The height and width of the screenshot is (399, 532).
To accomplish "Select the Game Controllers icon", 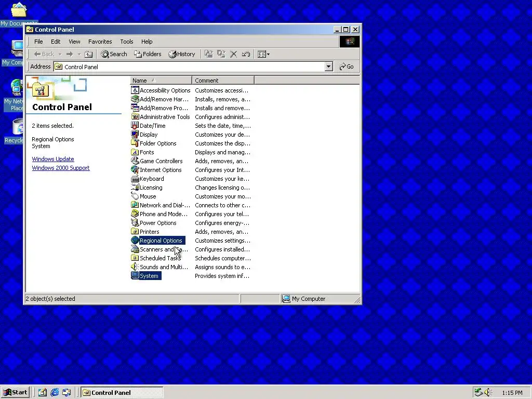I will [x=135, y=161].
